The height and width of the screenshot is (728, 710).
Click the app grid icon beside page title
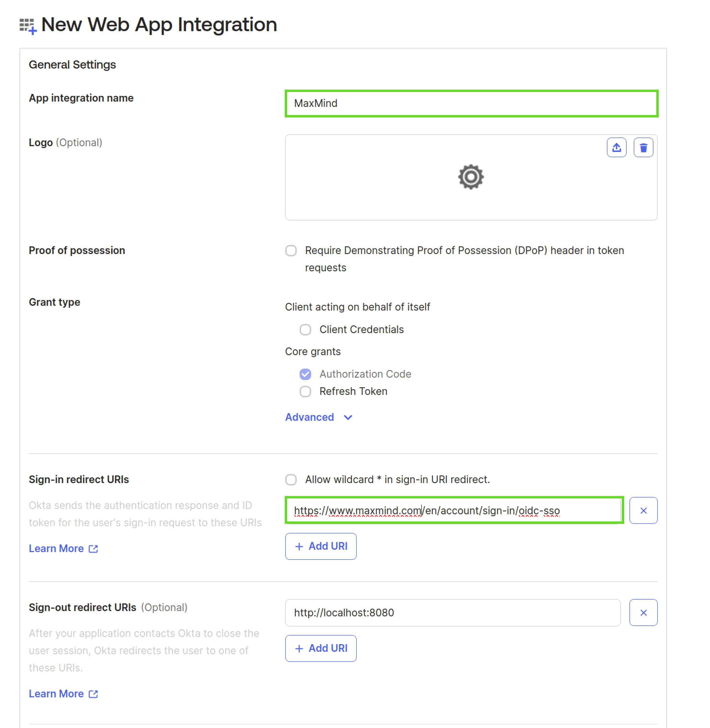point(28,26)
